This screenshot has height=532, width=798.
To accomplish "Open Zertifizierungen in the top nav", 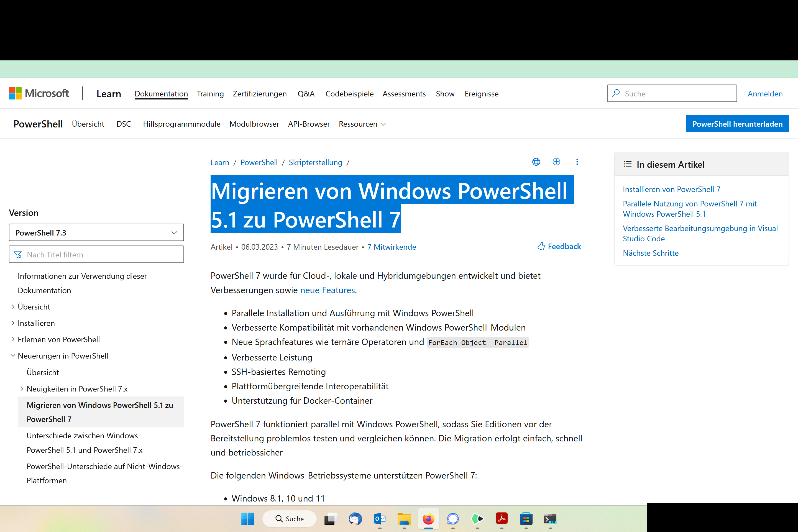I will pos(260,94).
